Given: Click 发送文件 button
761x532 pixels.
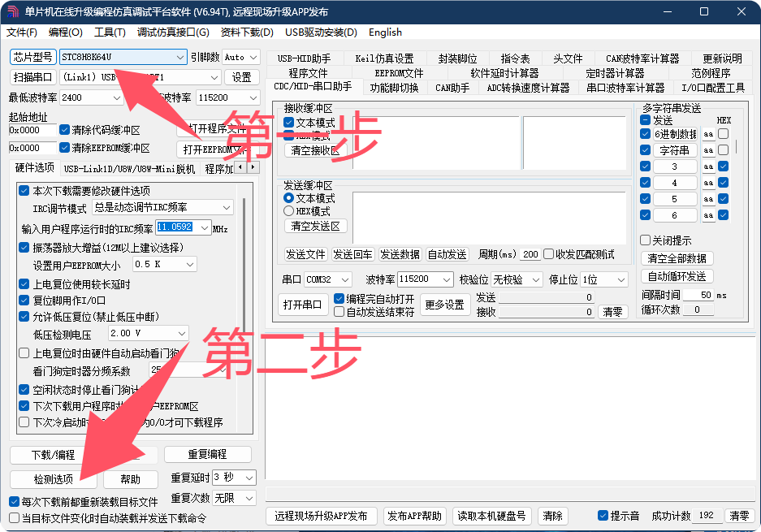Looking at the screenshot, I should [305, 254].
